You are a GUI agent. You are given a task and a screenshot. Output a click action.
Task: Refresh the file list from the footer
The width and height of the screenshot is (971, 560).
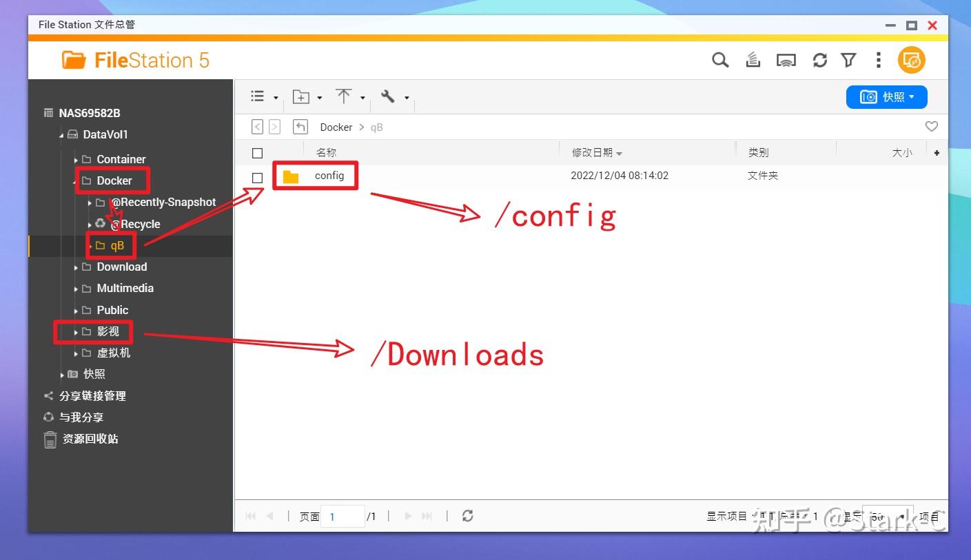(468, 516)
